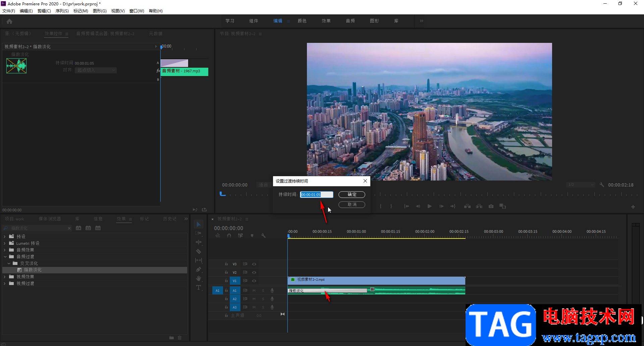
Task: Open the monitor button editor plus
Action: point(633,207)
